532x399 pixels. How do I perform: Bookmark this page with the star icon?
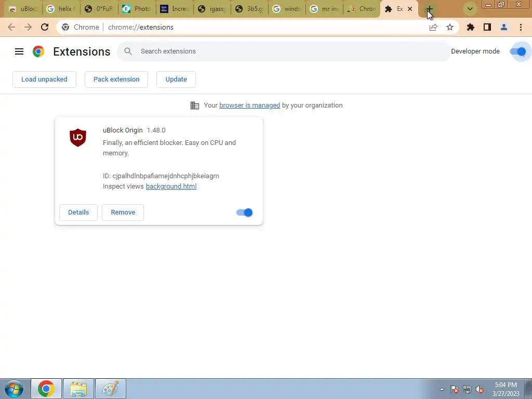pyautogui.click(x=450, y=27)
